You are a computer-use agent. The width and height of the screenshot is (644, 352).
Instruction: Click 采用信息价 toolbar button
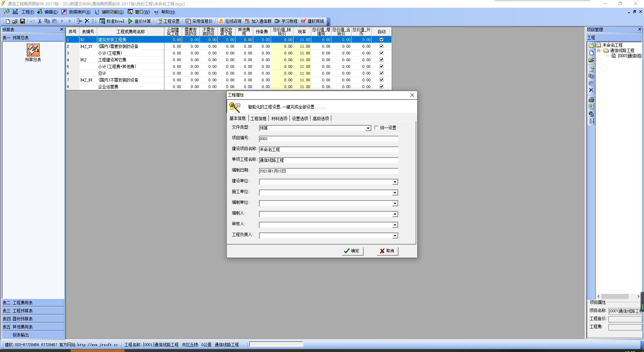coord(199,21)
